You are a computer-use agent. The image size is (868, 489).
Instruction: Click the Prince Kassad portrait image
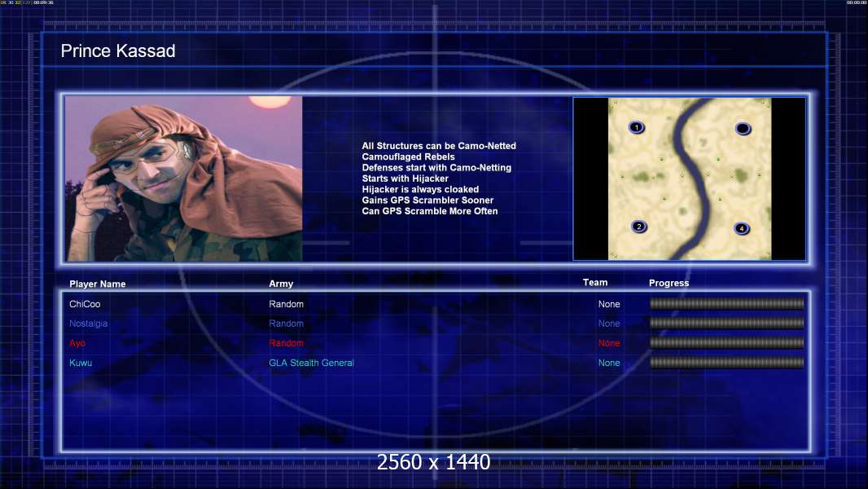coord(184,178)
